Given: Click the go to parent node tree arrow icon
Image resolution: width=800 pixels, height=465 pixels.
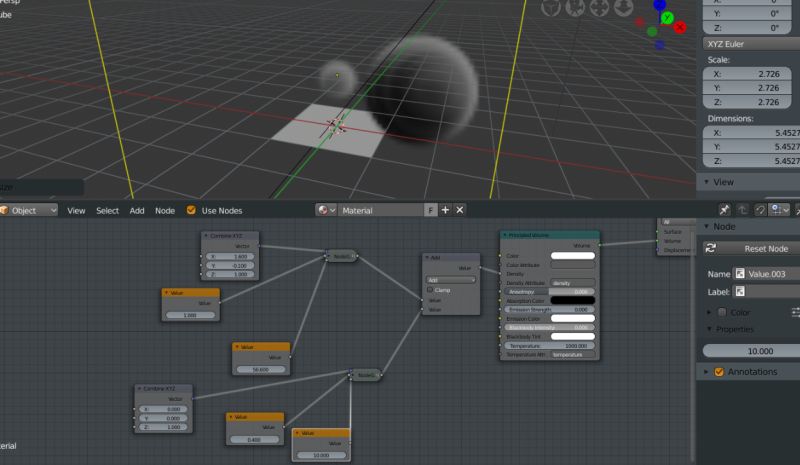Looking at the screenshot, I should [x=742, y=210].
